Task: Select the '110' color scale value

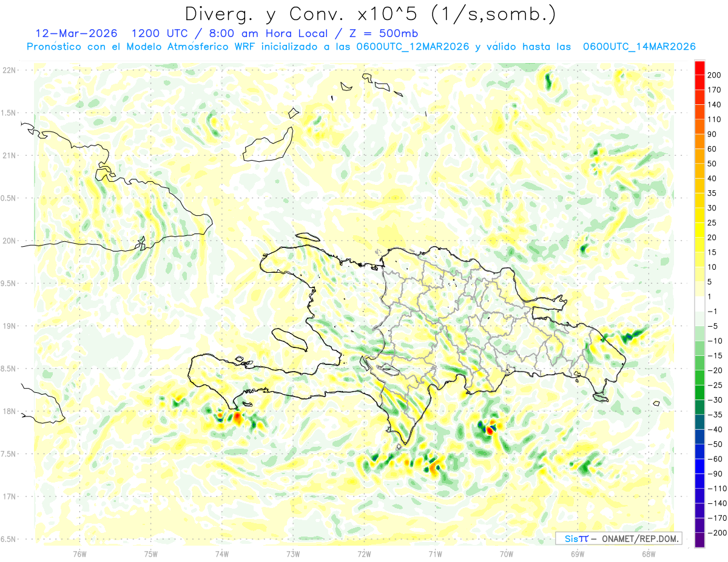Action: [x=715, y=119]
